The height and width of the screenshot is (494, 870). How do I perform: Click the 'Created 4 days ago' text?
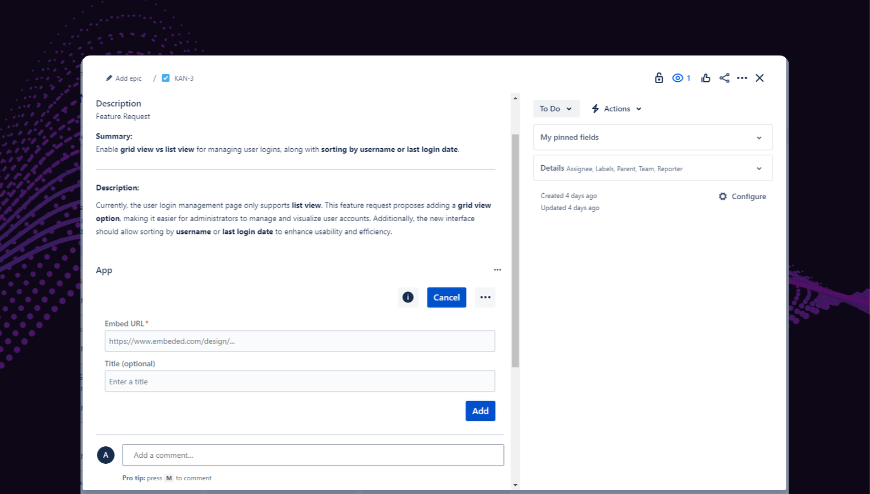(569, 196)
